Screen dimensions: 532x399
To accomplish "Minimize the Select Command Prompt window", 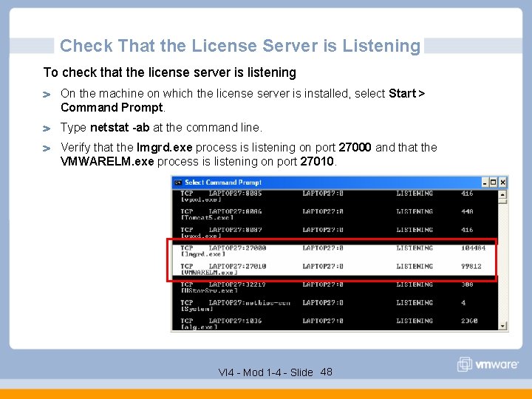I will (485, 183).
